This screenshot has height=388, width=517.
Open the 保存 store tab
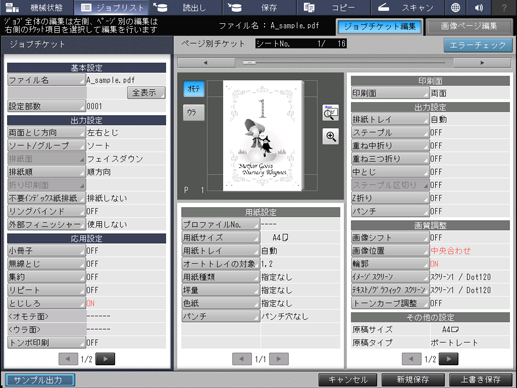[x=259, y=7]
